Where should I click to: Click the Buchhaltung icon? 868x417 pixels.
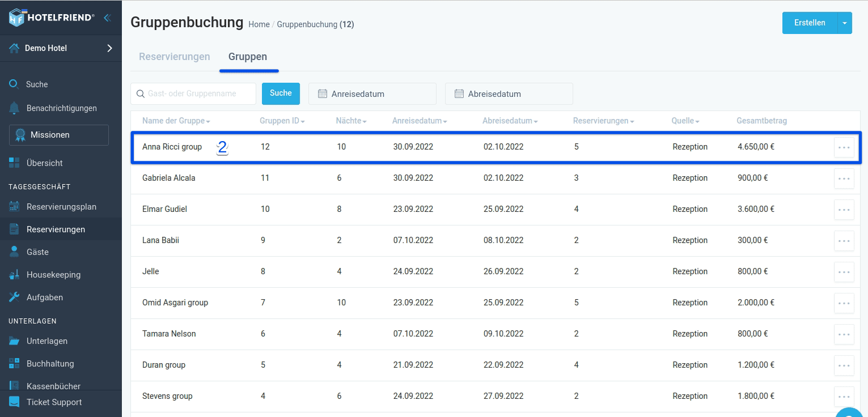[x=14, y=364]
